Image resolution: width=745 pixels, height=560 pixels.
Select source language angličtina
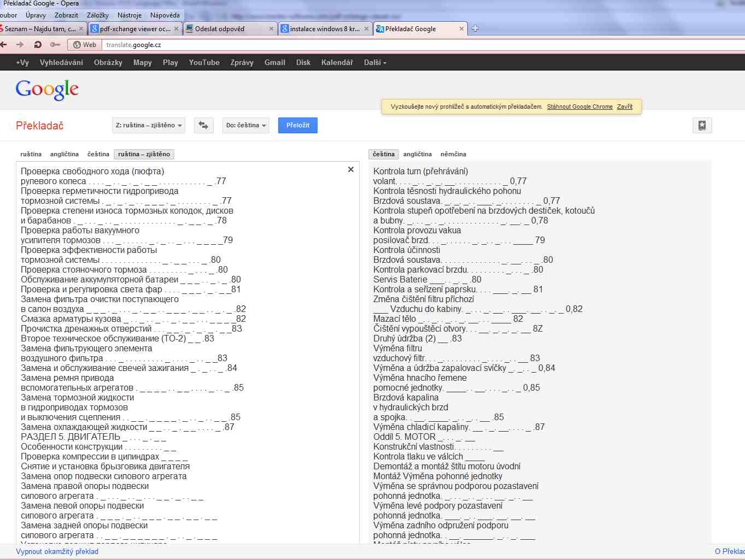point(64,154)
